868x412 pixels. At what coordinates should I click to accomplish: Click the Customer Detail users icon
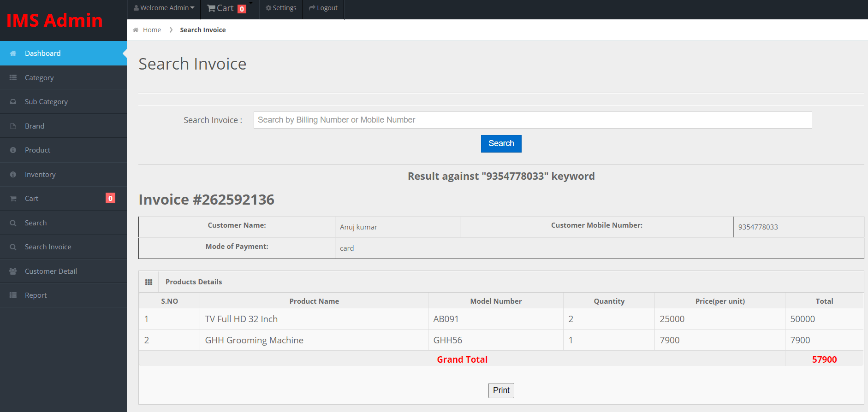click(13, 271)
